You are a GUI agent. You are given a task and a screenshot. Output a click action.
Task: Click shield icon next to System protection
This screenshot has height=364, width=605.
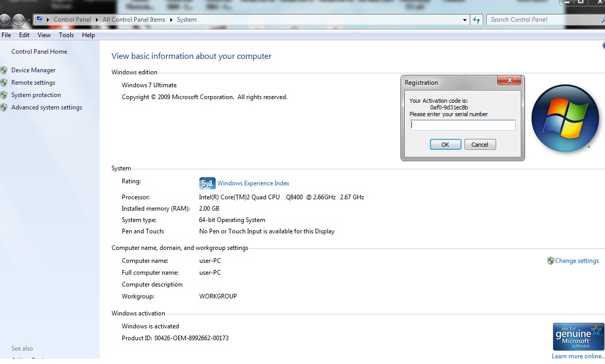coord(4,95)
